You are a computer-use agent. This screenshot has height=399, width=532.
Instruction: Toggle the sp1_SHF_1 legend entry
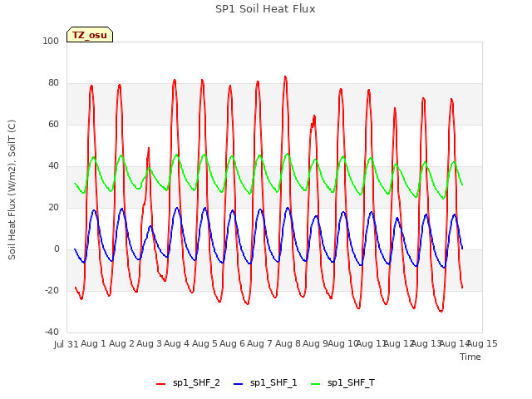(265, 382)
